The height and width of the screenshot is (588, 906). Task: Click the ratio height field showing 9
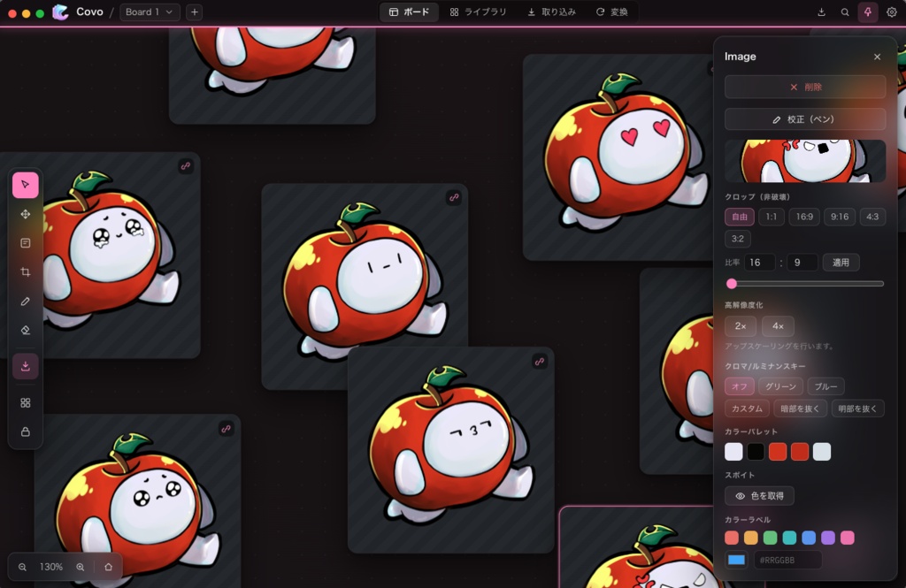tap(802, 263)
